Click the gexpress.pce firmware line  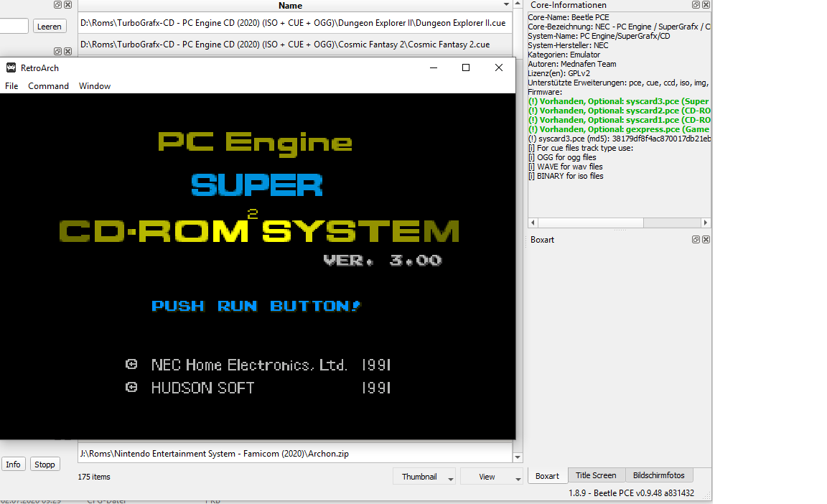(620, 129)
